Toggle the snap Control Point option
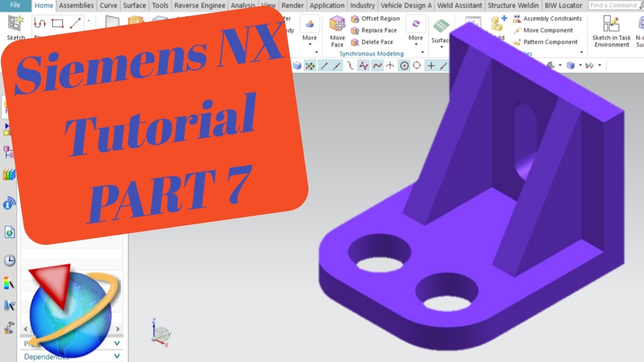The image size is (644, 362). [x=350, y=65]
